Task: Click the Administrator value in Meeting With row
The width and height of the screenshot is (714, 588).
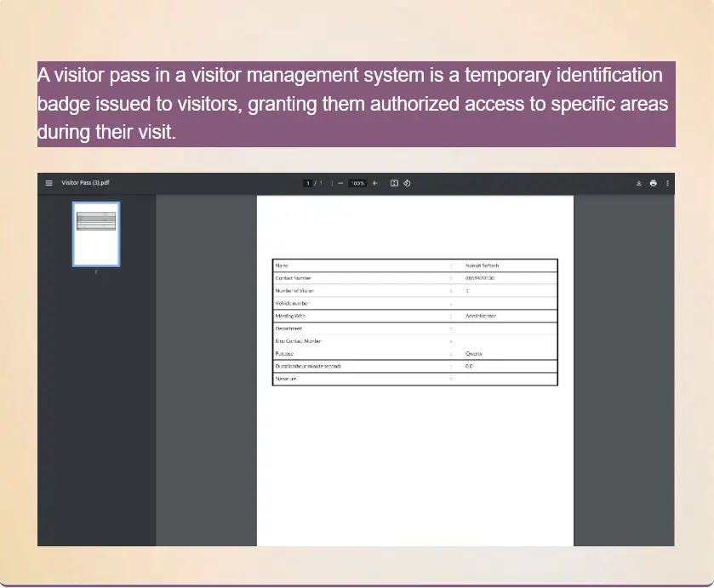Action: pos(480,316)
